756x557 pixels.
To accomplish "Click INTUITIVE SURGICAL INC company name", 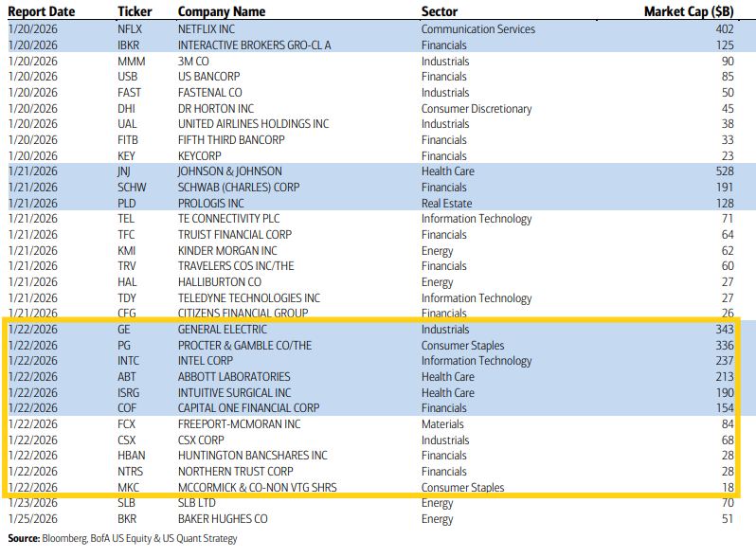I will [x=234, y=393].
